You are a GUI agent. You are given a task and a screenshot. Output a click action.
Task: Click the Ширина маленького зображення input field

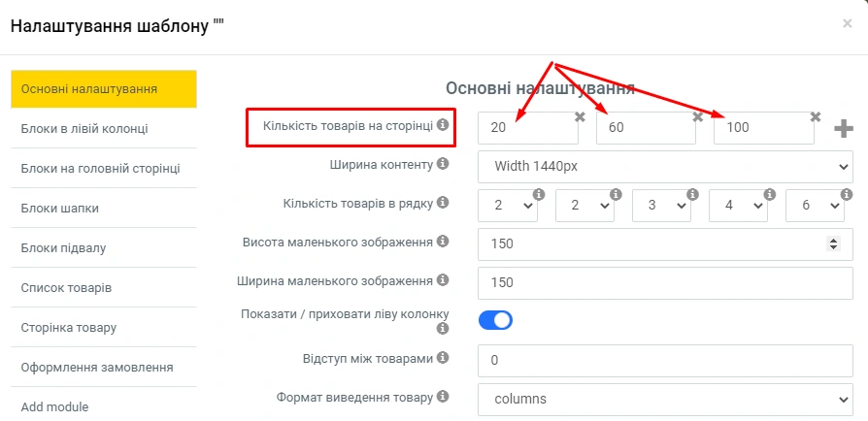(x=665, y=282)
